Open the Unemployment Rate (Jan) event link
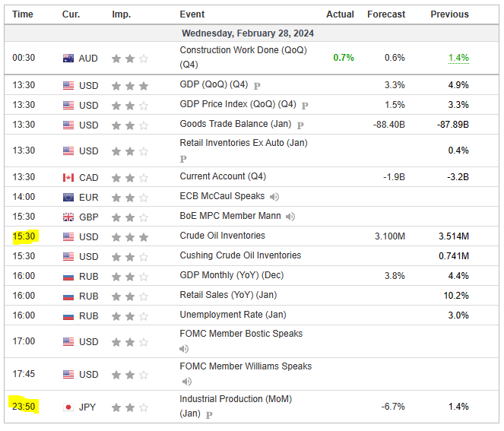 tap(233, 315)
